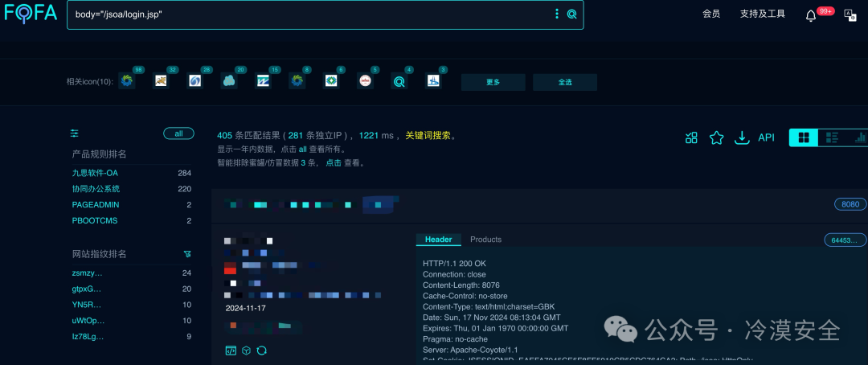Click the language translate icon

coord(850,14)
